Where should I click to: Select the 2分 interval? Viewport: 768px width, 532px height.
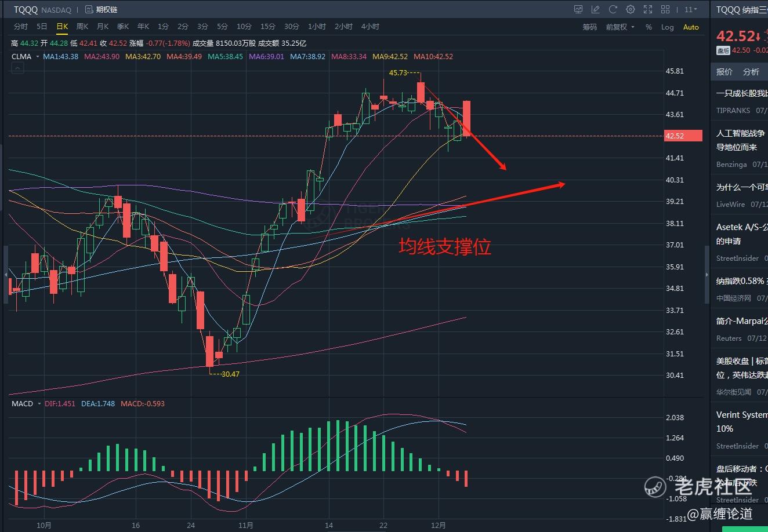tap(183, 27)
